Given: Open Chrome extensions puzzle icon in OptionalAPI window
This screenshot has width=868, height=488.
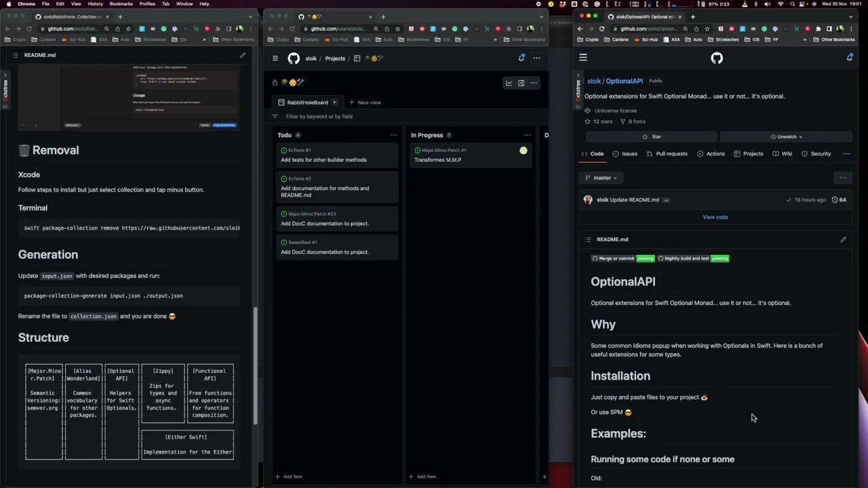Looking at the screenshot, I should coord(818,29).
